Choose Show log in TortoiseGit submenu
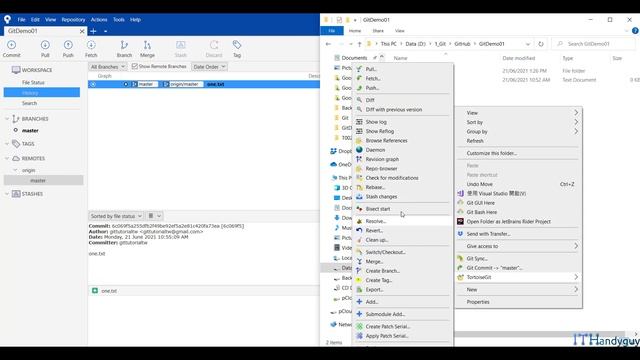The width and height of the screenshot is (640, 360). [x=403, y=122]
